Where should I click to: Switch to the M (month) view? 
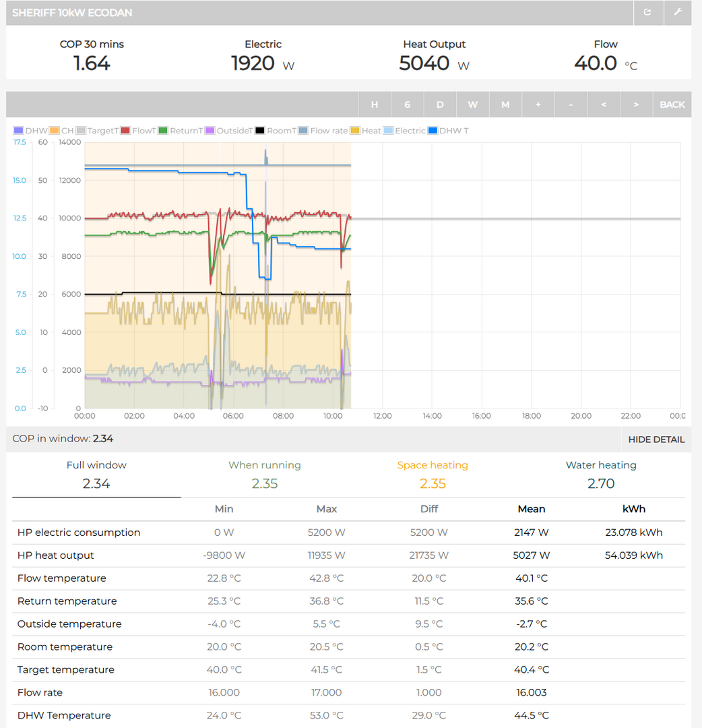click(x=505, y=104)
